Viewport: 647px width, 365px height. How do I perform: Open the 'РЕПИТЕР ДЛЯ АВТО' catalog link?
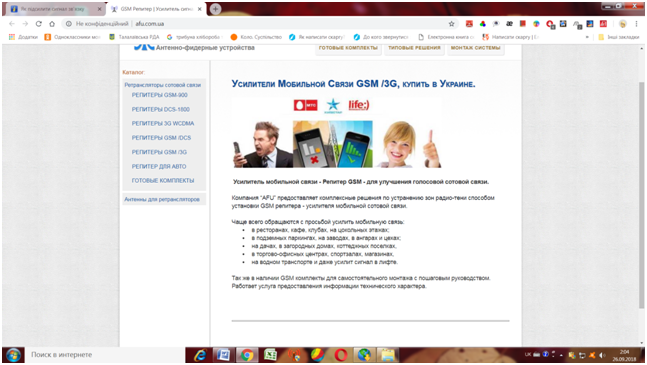click(159, 166)
